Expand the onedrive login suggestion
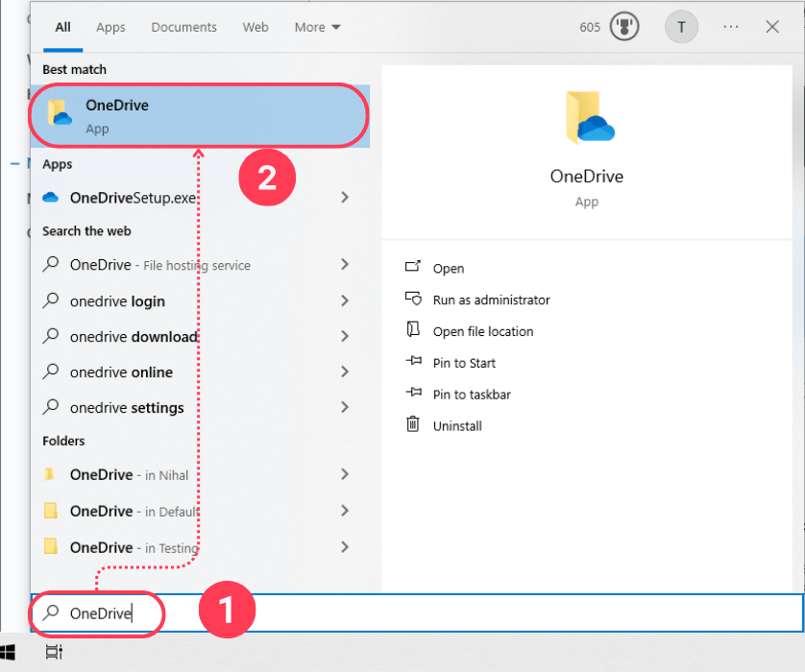The image size is (805, 672). click(x=345, y=300)
